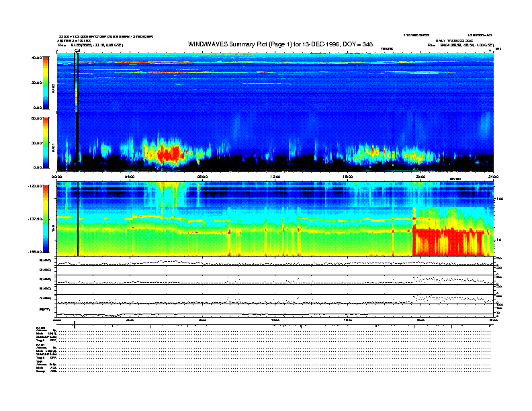Image resolution: width=532 pixels, height=411 pixels.
Task: Click the RAD1 vertical axis label
Action: click(53, 147)
